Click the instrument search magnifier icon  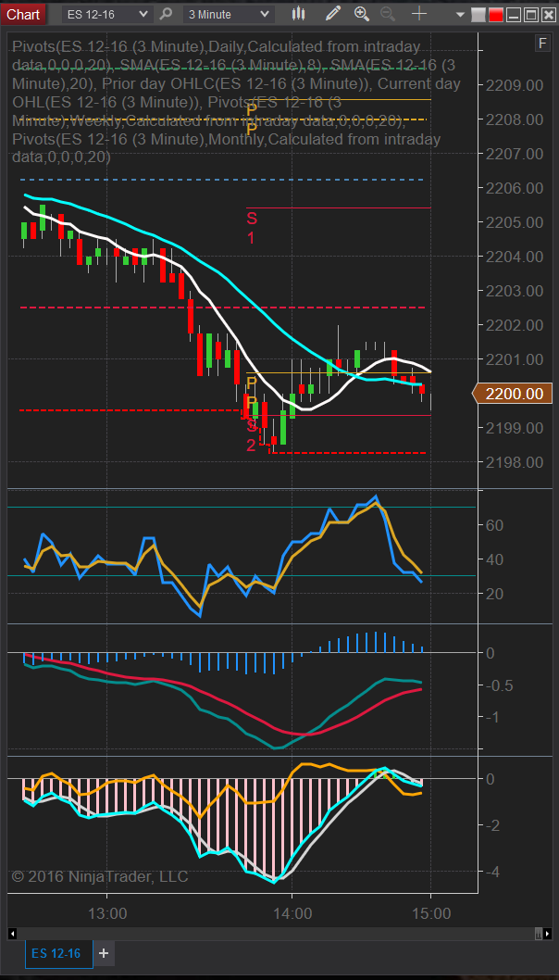point(167,13)
